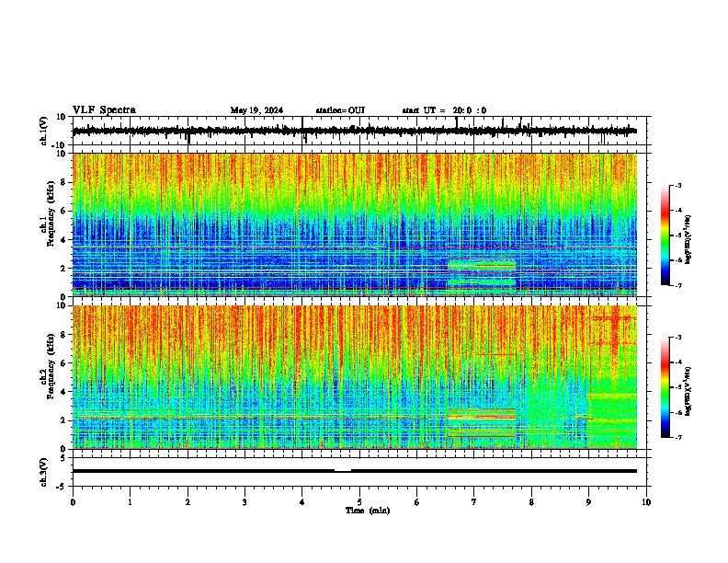
Task: Click the red emission band in ch.2 near minute 7
Action: 482,416
